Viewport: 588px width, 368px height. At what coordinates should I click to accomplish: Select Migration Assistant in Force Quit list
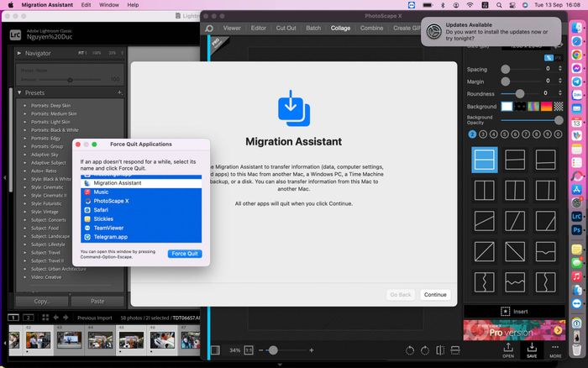[x=141, y=183]
